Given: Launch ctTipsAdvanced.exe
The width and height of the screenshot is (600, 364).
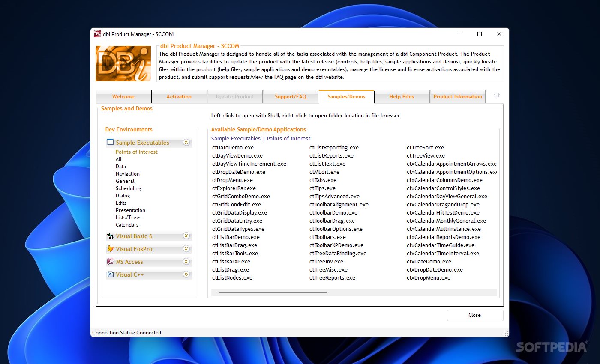Looking at the screenshot, I should 334,197.
